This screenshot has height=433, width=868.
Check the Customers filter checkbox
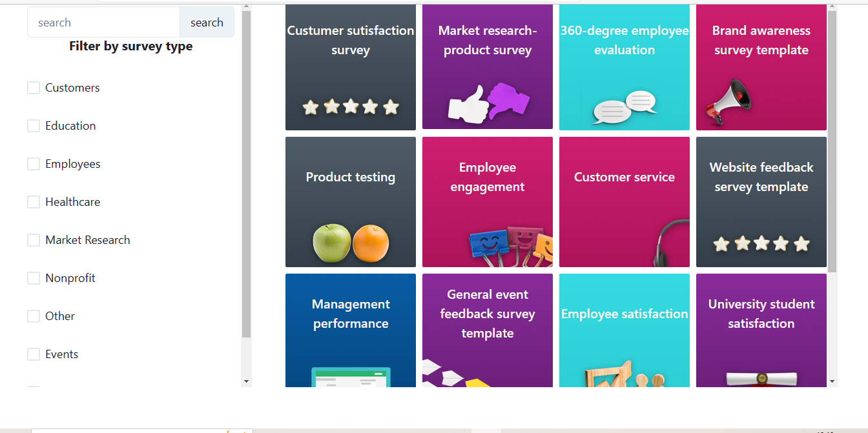pos(34,88)
